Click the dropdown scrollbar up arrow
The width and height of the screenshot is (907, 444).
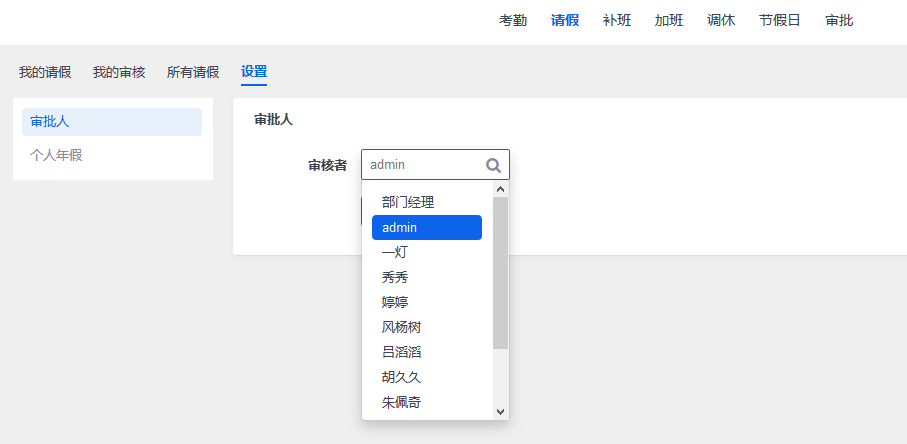point(500,189)
